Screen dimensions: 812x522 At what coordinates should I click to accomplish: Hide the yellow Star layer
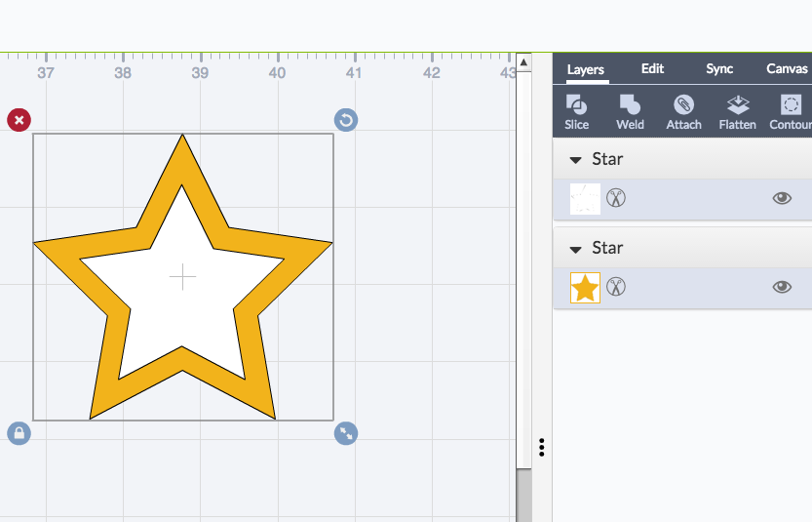pyautogui.click(x=781, y=287)
